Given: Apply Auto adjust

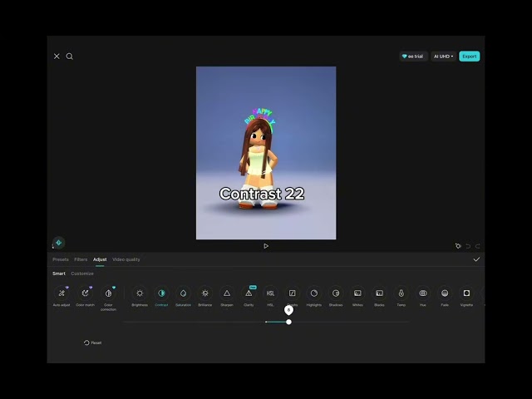Looking at the screenshot, I should (62, 296).
